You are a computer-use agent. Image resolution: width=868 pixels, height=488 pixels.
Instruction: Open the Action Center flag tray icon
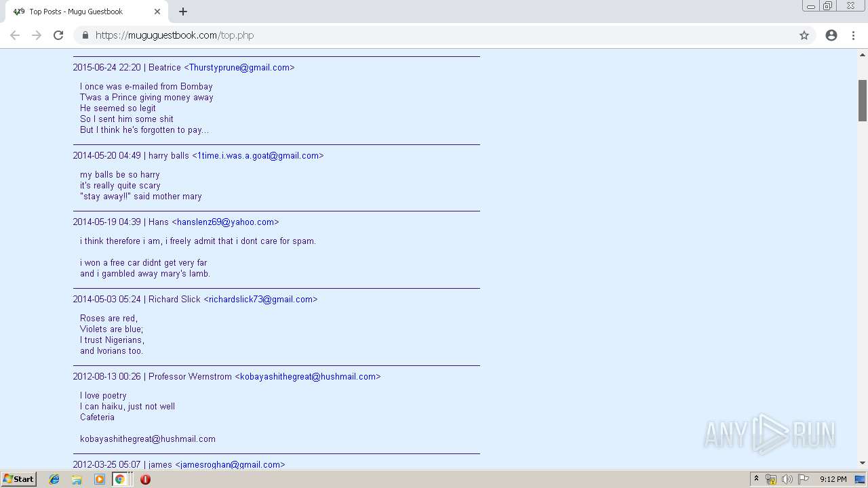pos(804,479)
